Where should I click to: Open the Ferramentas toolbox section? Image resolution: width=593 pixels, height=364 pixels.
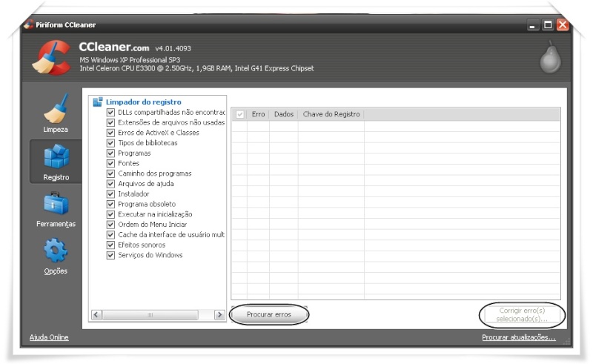[56, 209]
